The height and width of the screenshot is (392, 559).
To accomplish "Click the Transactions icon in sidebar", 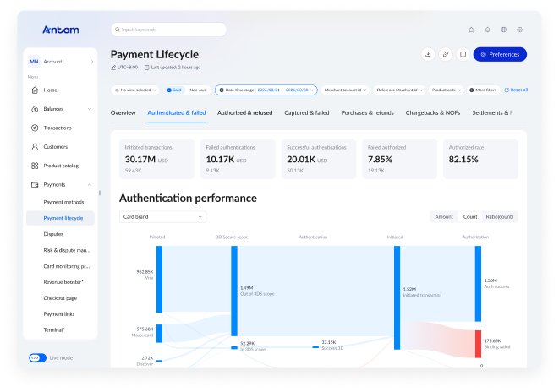I will coord(35,128).
